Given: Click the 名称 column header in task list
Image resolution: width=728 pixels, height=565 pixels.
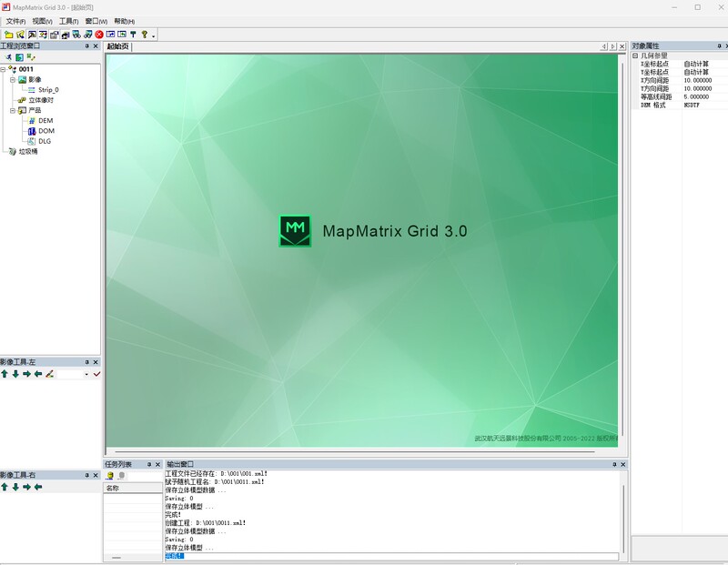Looking at the screenshot, I should [x=133, y=488].
